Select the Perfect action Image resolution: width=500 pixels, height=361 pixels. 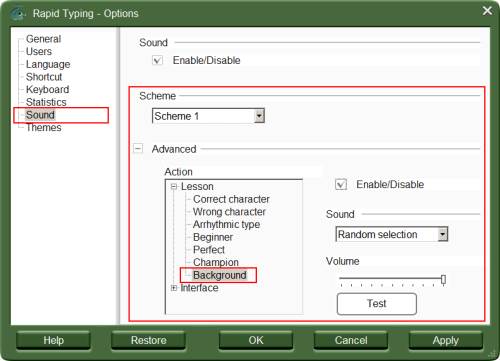209,250
